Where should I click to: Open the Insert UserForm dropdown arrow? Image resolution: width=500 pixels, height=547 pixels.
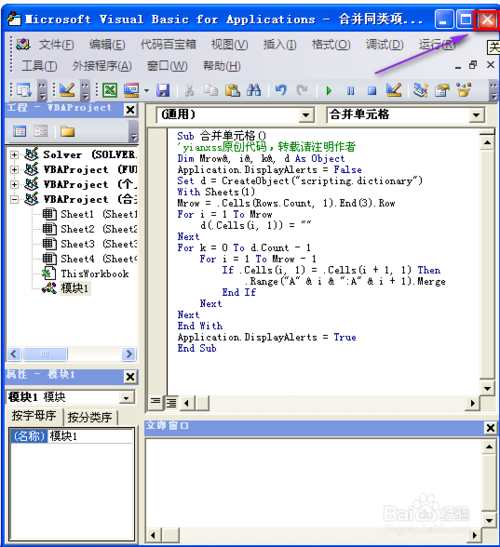point(147,91)
